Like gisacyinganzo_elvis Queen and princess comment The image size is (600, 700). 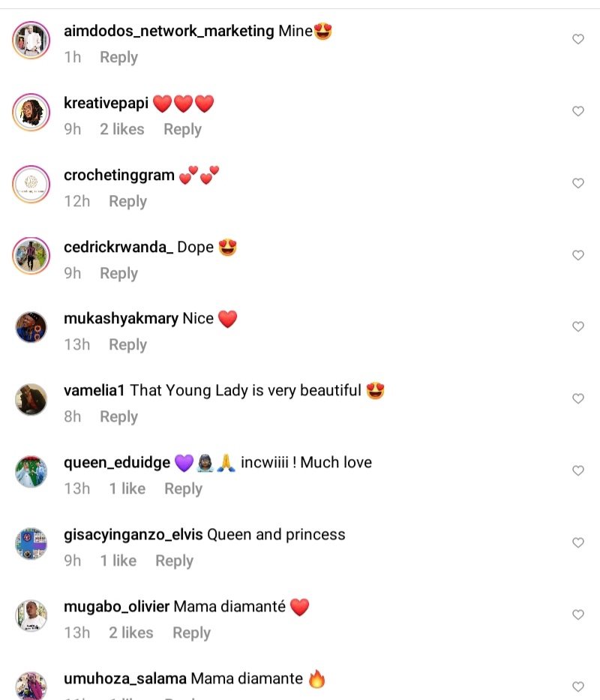coord(578,543)
